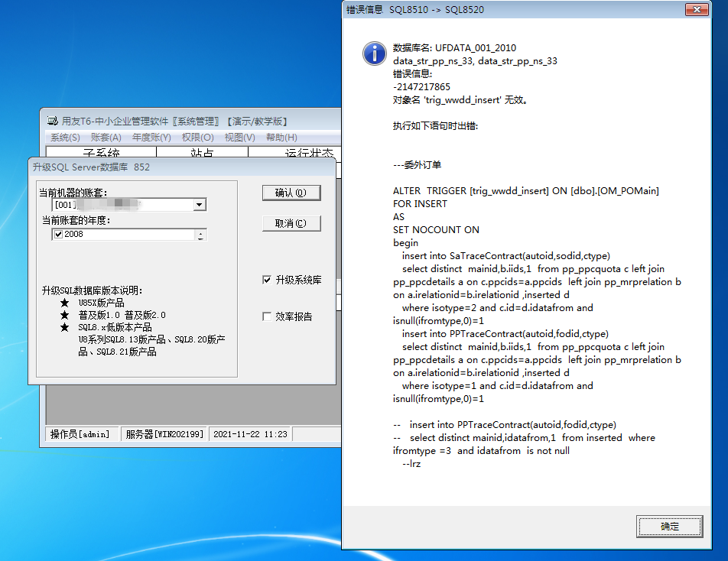Open the 视图(V) menu

[x=239, y=138]
